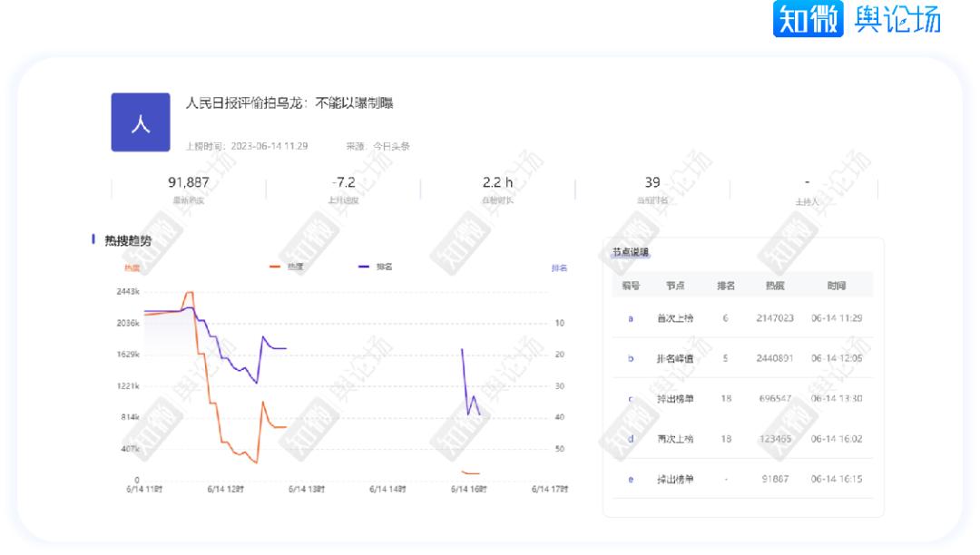Click the 6/14 12时 x-axis tick
The height and width of the screenshot is (555, 980).
226,490
